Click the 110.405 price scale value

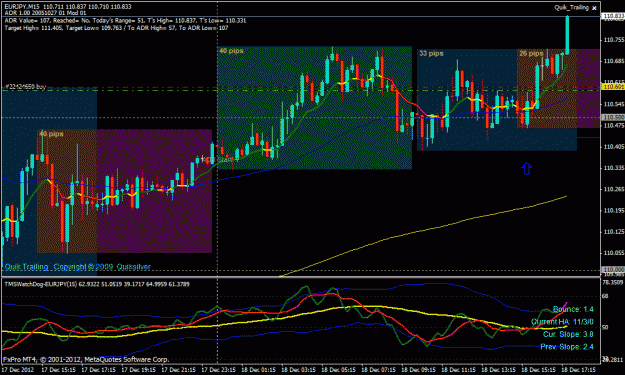click(x=614, y=147)
